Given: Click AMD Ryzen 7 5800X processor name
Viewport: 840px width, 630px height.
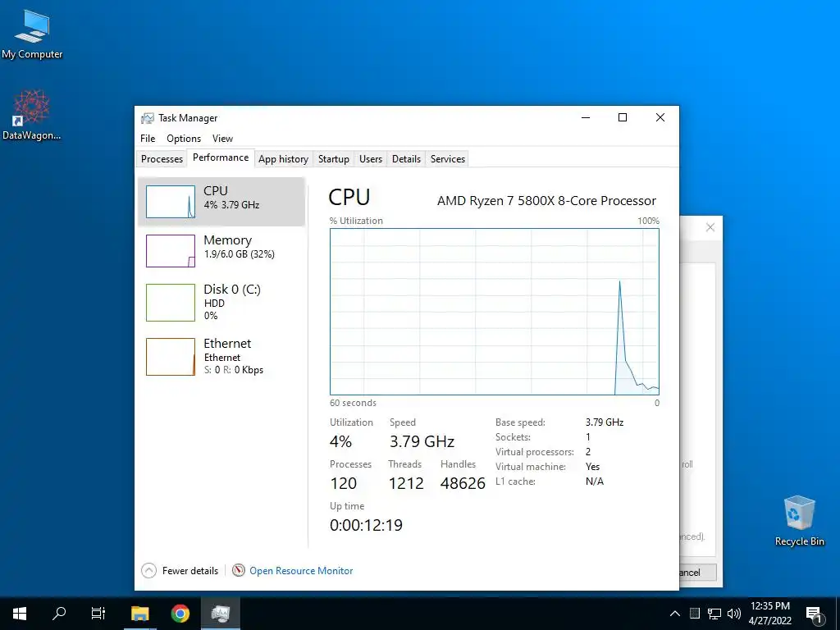Looking at the screenshot, I should coord(546,201).
